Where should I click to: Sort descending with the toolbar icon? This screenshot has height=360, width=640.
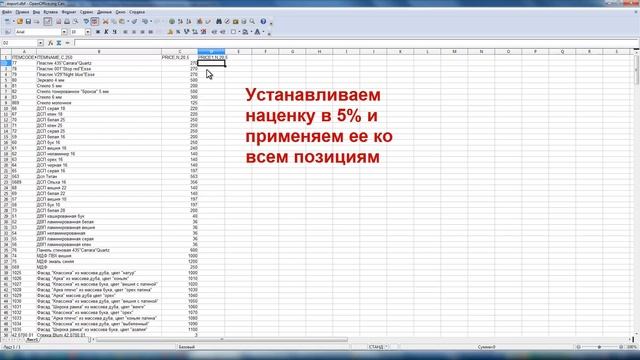(x=189, y=21)
